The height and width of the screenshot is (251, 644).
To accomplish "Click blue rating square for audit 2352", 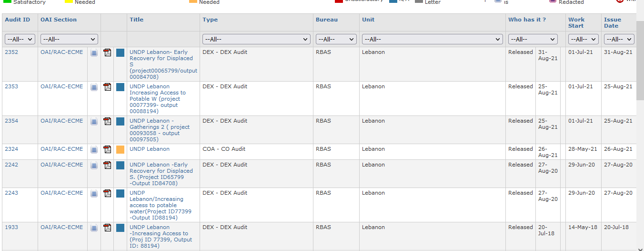I will tap(120, 52).
